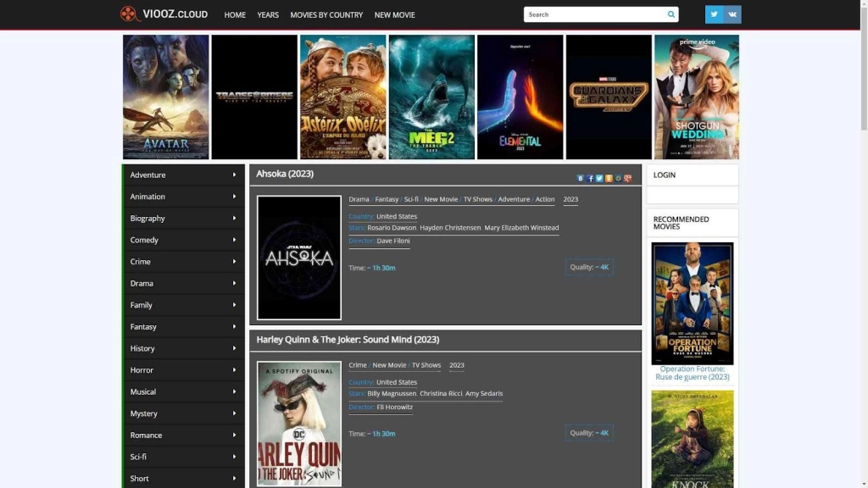The height and width of the screenshot is (488, 868).
Task: Share Ahsoka via the Facebook icon
Action: [590, 179]
